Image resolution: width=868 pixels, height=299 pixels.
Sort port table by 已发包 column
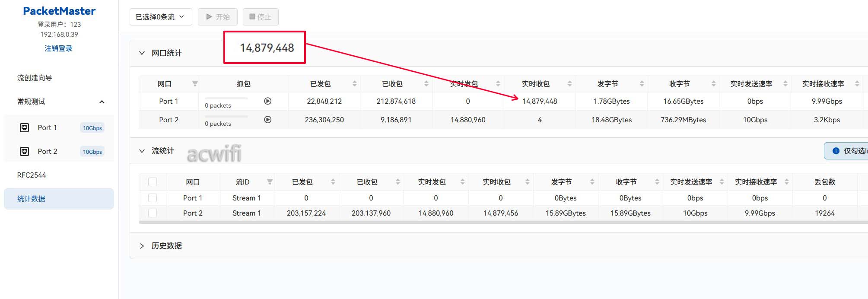tap(354, 84)
